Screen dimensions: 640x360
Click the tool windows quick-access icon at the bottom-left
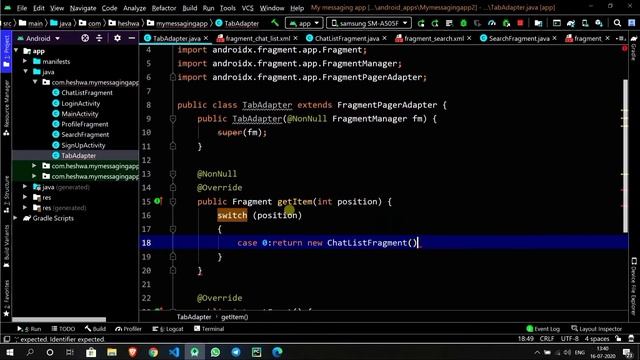7,339
